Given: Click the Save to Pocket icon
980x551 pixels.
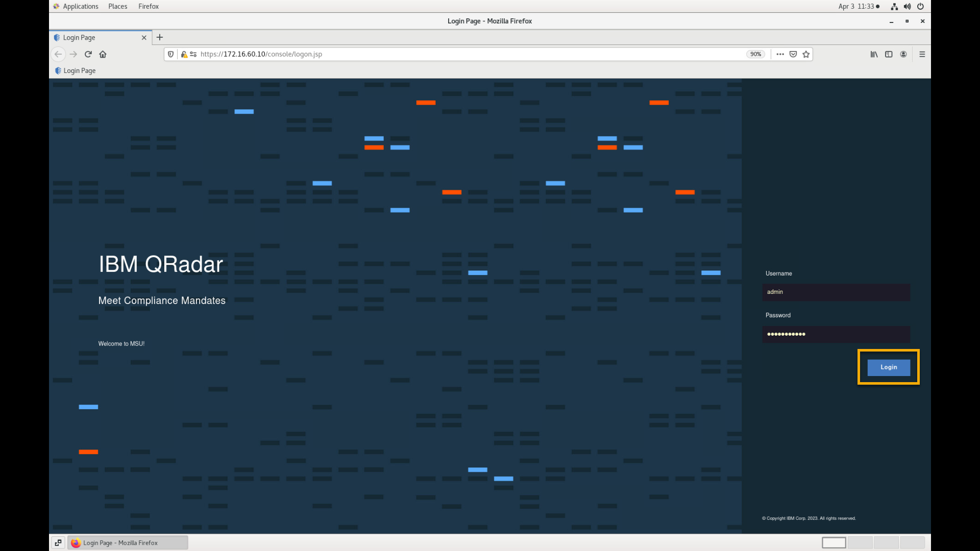Looking at the screenshot, I should coord(793,54).
